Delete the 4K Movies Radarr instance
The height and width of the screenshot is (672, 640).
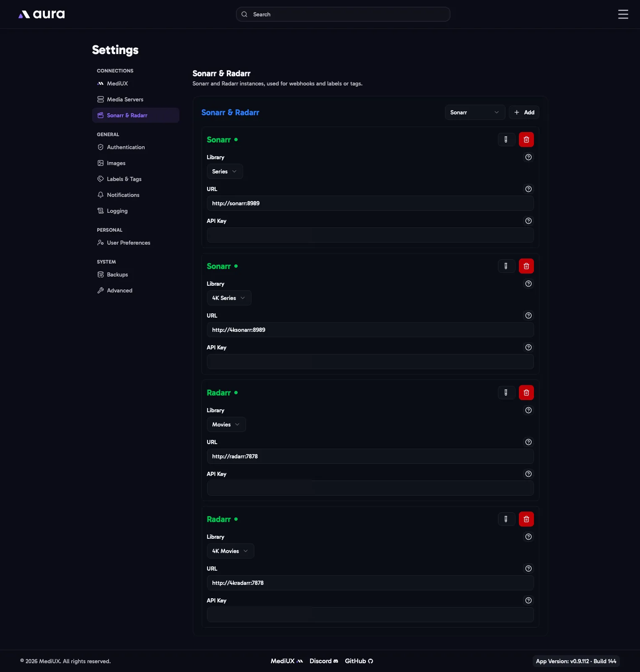pos(526,519)
